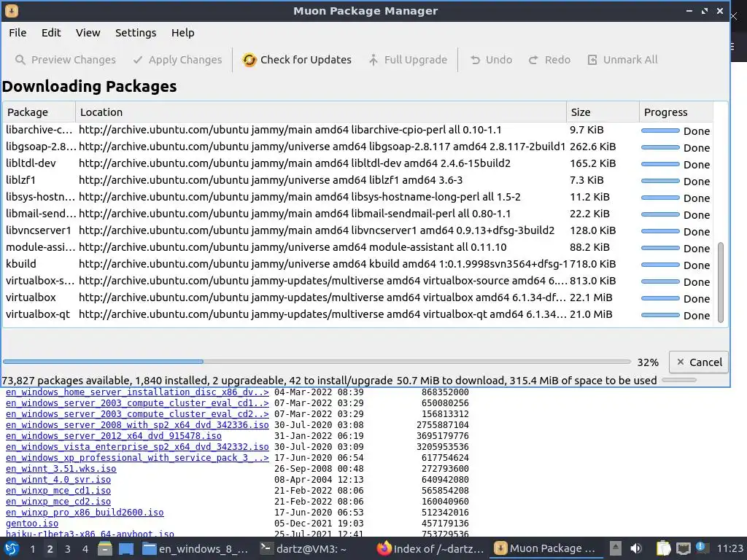The image size is (747, 560).
Task: Click the 718.0 KiB size cell
Action: coord(592,264)
